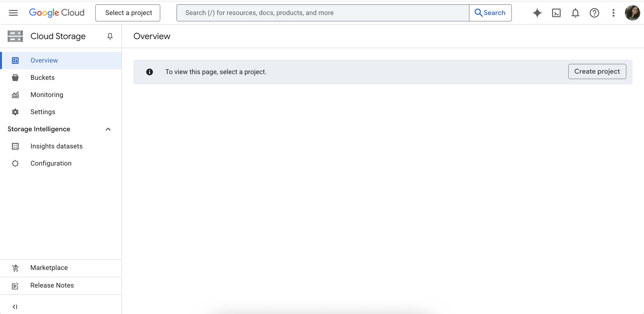This screenshot has width=644, height=314.
Task: Collapse the left navigation sidebar
Action: (x=15, y=307)
